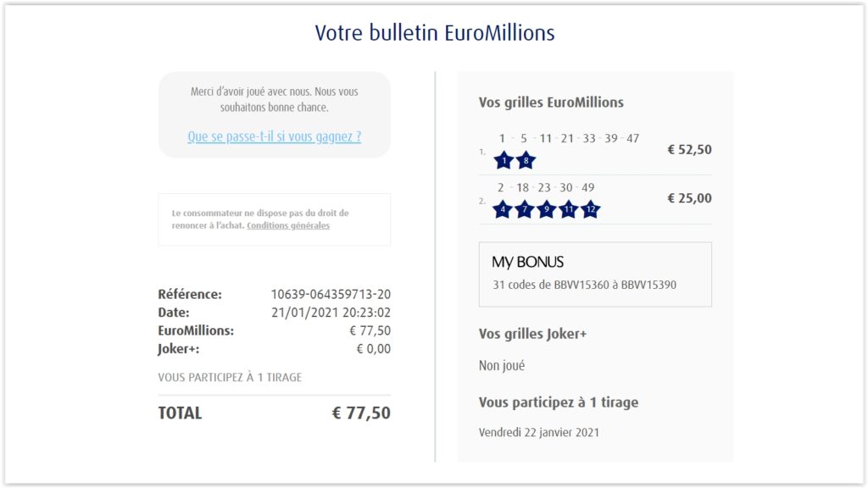Click the "Non joué" Joker+ status text
The height and width of the screenshot is (488, 868).
click(x=502, y=366)
